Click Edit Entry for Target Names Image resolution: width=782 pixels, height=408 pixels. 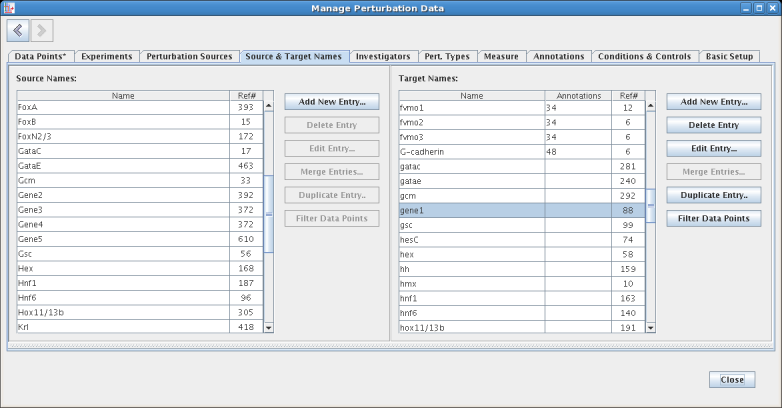click(714, 148)
